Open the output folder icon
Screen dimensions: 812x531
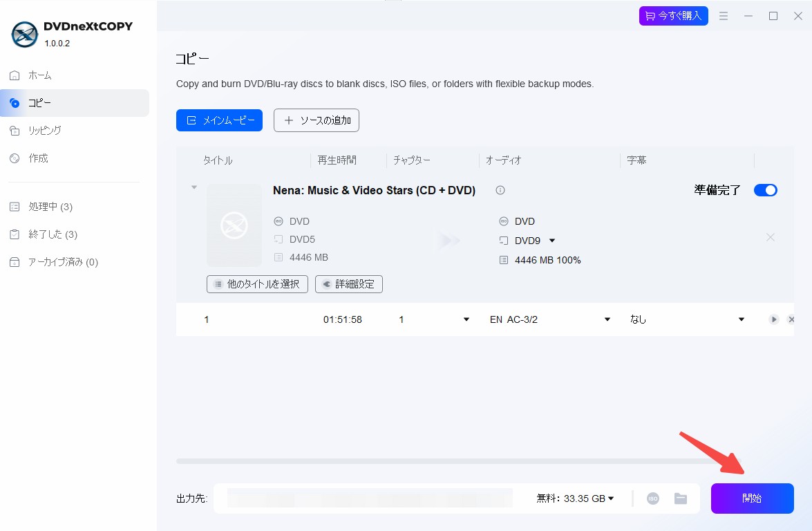point(681,499)
